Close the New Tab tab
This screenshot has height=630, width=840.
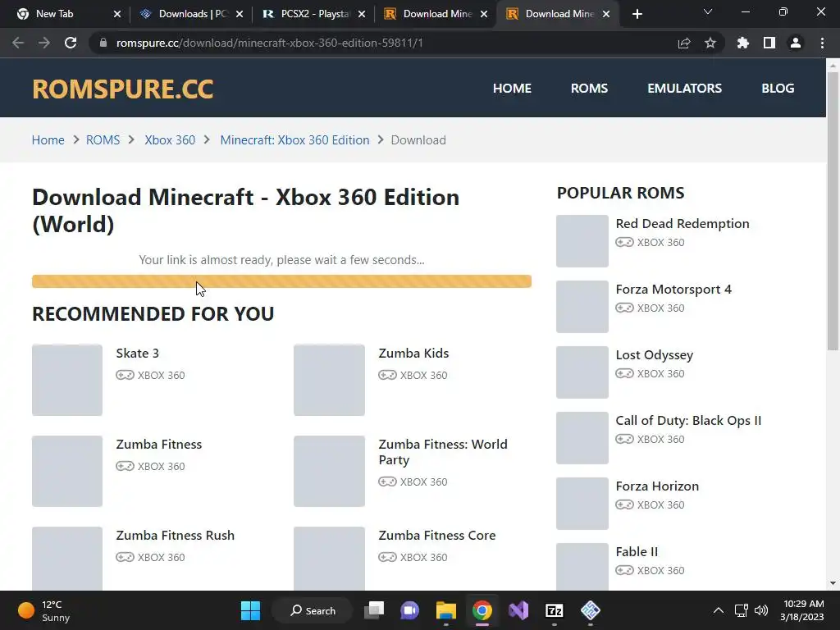tap(117, 14)
